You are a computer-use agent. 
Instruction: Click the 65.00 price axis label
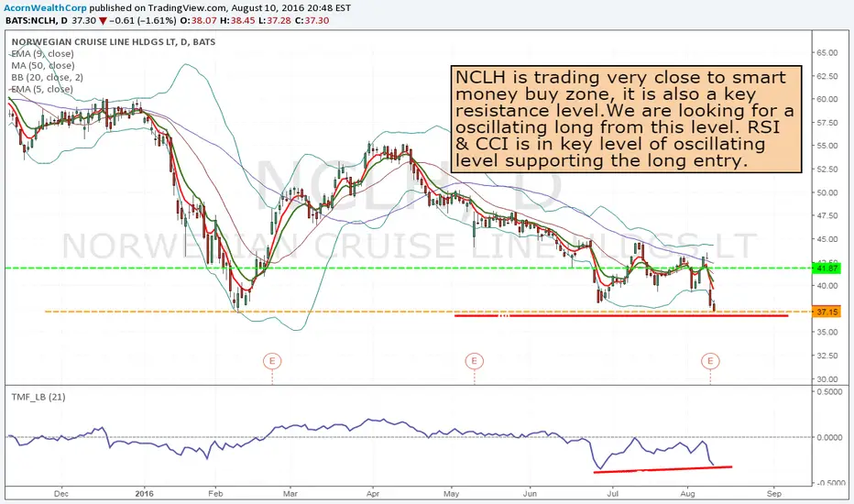[x=827, y=53]
